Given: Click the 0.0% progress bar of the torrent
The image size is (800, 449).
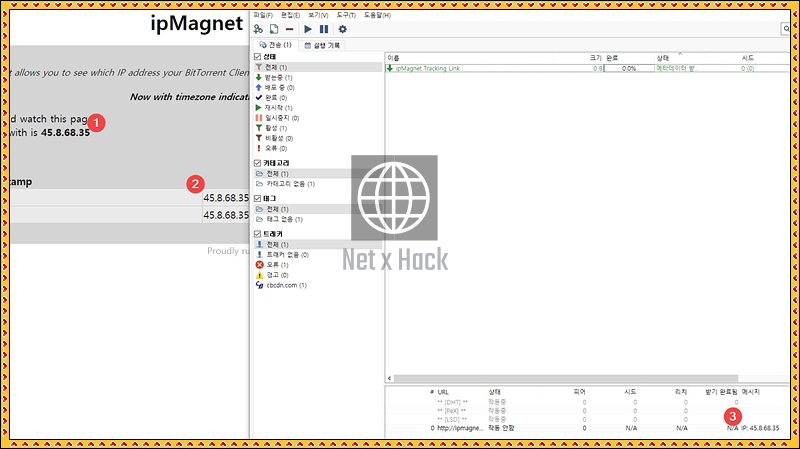Looking at the screenshot, I should pos(629,68).
